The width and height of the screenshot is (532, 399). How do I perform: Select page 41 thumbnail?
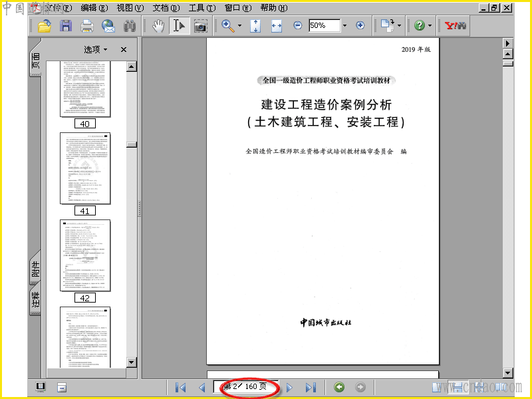click(85, 169)
